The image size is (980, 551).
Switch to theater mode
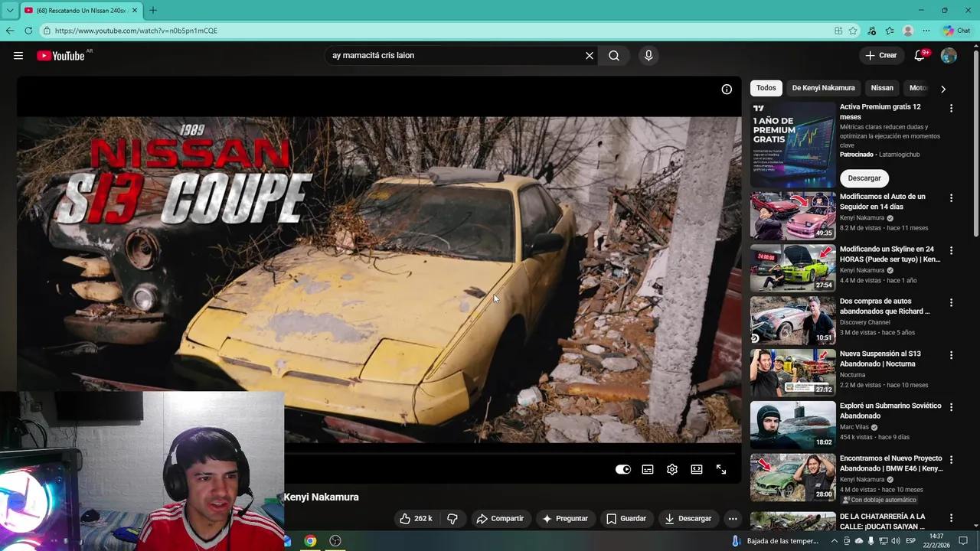[x=697, y=469]
